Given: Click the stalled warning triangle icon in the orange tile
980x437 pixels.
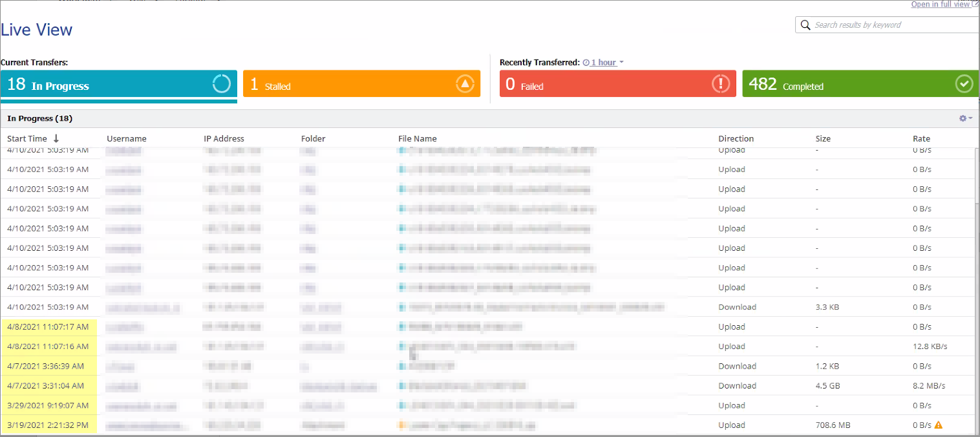Looking at the screenshot, I should click(x=465, y=84).
